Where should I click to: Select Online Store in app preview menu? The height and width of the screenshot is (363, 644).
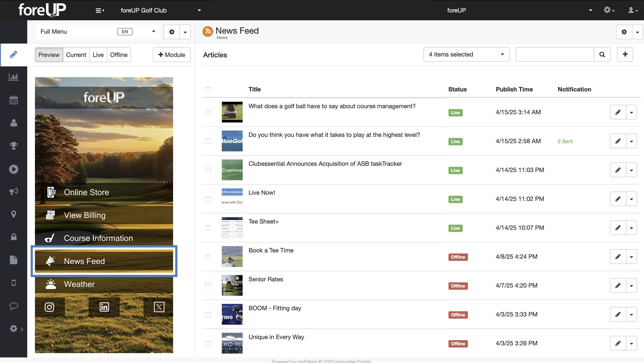[x=104, y=192]
